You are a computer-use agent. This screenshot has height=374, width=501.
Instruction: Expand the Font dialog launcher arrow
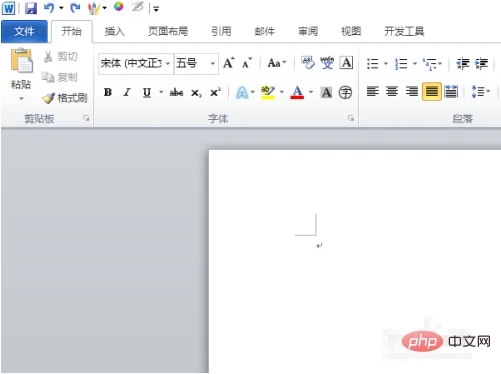click(351, 118)
